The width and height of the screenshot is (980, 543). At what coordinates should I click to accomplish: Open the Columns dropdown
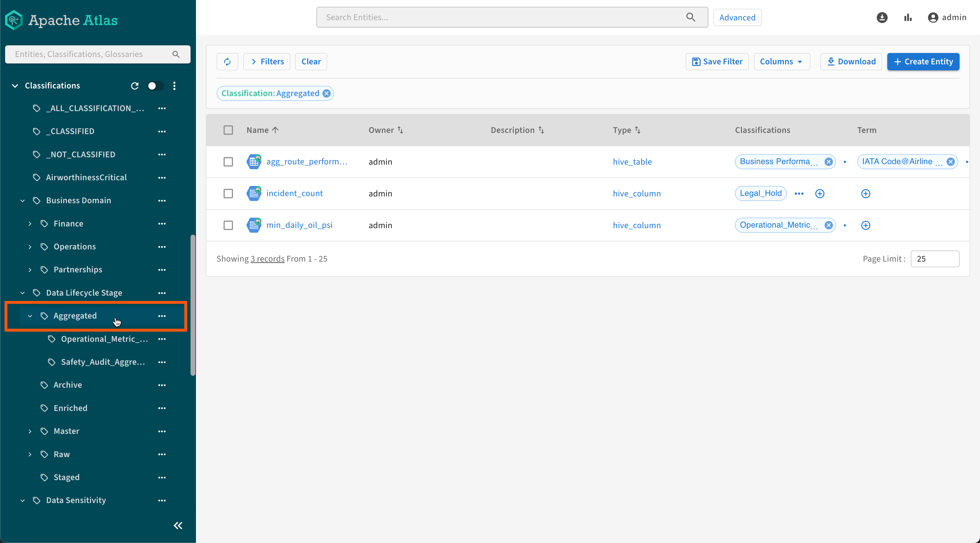pyautogui.click(x=782, y=61)
